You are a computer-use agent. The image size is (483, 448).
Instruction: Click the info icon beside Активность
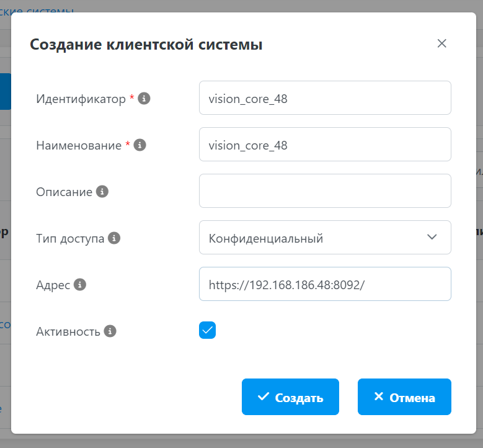tap(110, 331)
